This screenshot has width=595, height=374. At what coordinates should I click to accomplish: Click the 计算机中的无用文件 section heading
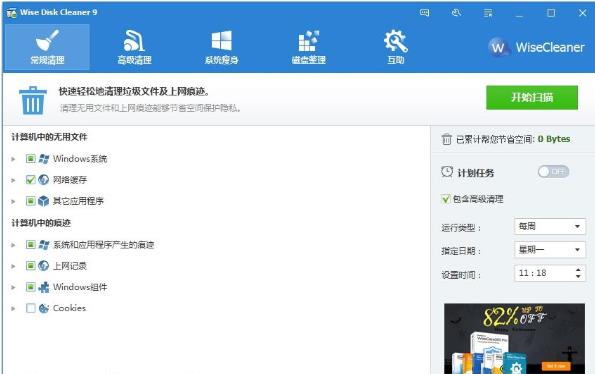(x=49, y=137)
